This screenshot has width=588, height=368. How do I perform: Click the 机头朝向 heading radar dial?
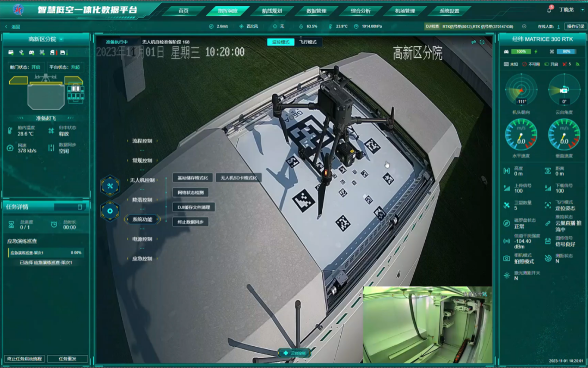coord(521,90)
